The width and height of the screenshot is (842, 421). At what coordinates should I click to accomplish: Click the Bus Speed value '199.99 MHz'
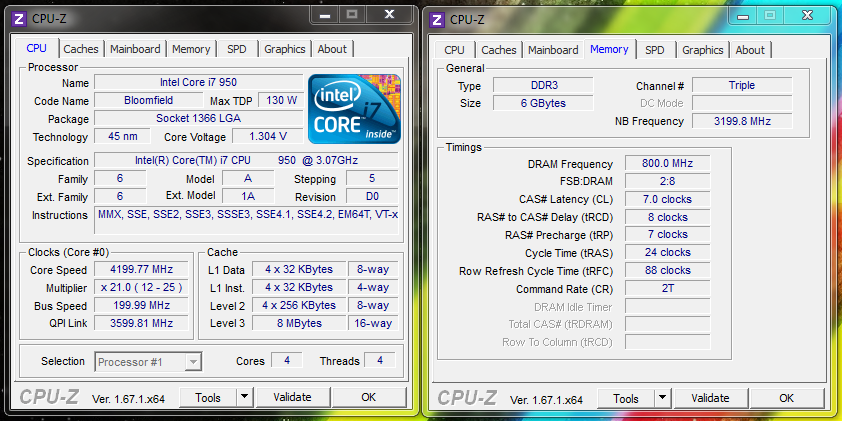tap(141, 306)
